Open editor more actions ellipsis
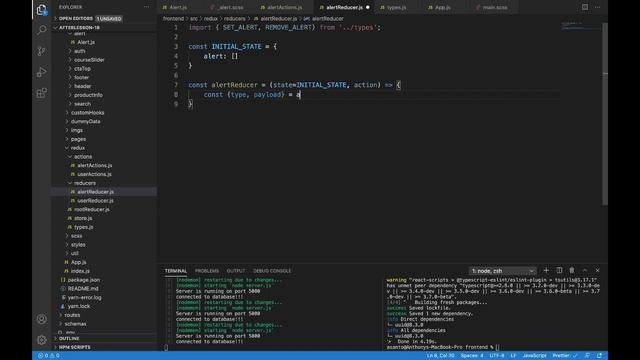This screenshot has height=360, width=640. click(598, 7)
